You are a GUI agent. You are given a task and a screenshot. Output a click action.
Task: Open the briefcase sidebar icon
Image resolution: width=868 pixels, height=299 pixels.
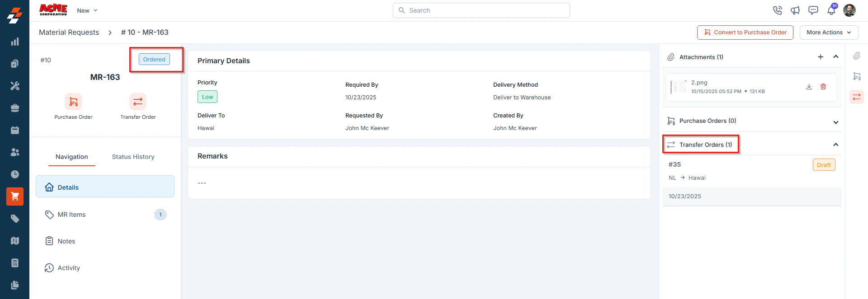[x=15, y=108]
